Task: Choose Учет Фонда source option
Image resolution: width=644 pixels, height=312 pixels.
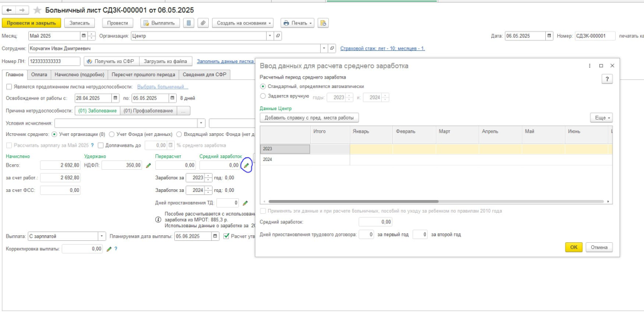Action: tap(112, 134)
